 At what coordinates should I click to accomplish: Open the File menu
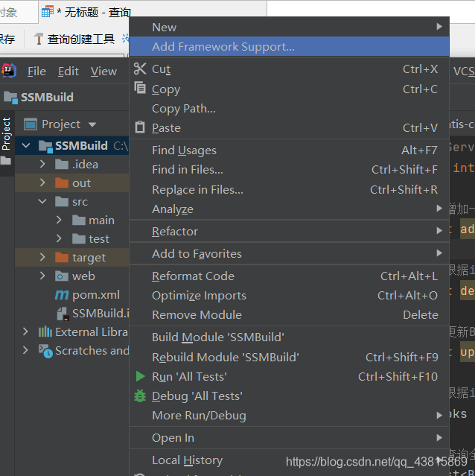(36, 72)
